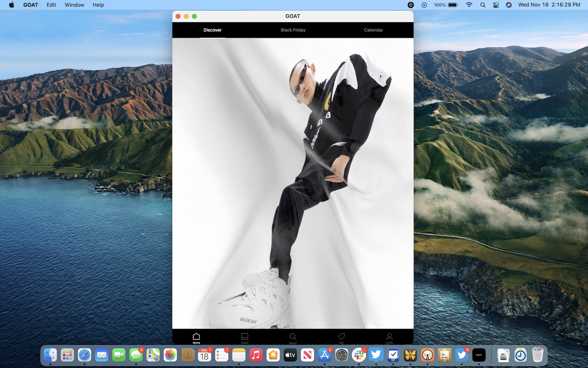Viewport: 588px width, 368px height.
Task: Open the Black Friday tab
Action: coord(293,30)
